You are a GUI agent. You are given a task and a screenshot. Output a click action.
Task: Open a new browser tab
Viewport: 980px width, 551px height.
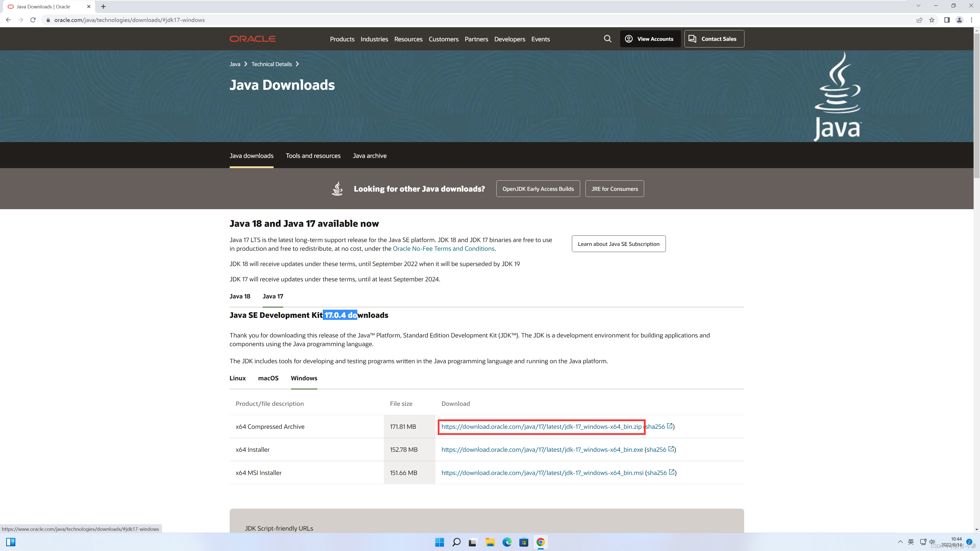103,6
